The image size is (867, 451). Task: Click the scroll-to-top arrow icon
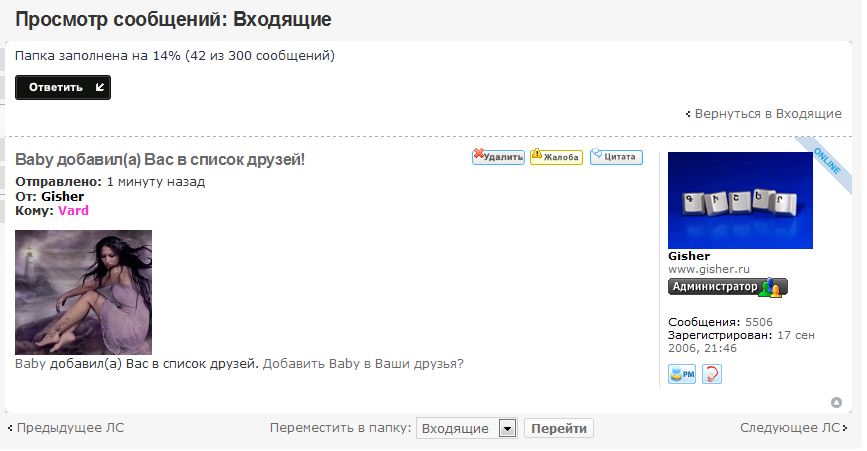point(836,403)
